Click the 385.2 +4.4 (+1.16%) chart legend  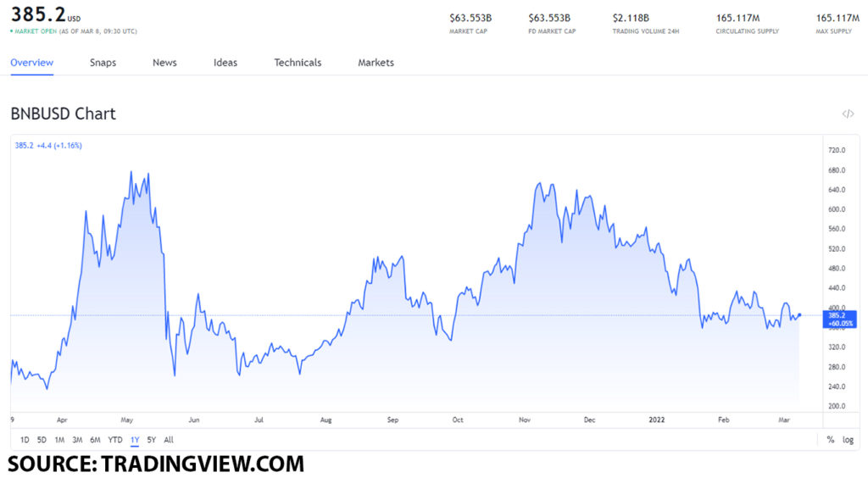48,146
